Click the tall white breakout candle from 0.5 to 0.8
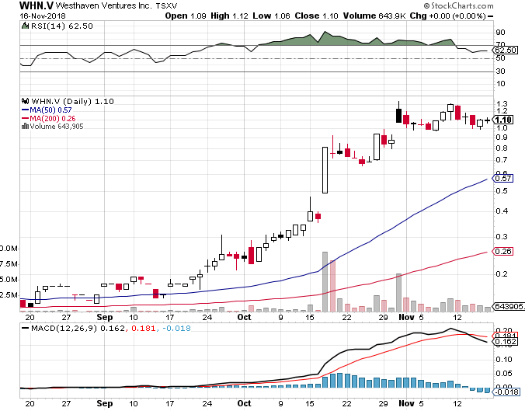532x411 pixels. pos(325,170)
